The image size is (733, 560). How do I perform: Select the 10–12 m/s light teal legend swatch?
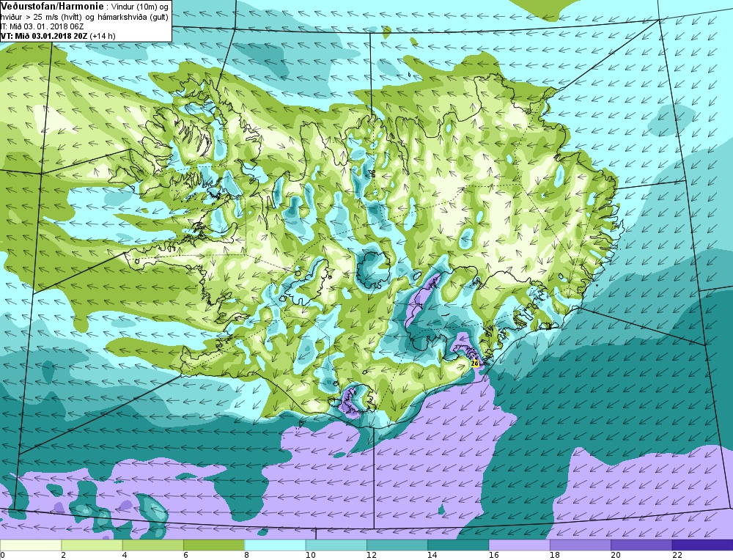click(x=336, y=545)
